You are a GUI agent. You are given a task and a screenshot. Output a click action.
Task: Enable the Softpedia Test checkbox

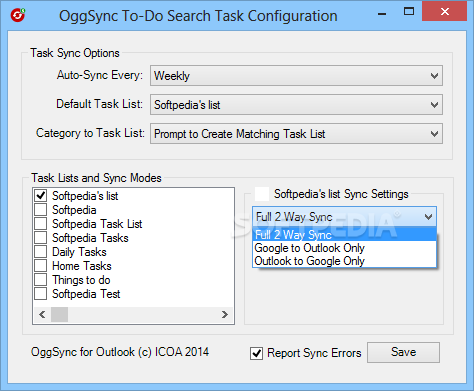[x=41, y=294]
